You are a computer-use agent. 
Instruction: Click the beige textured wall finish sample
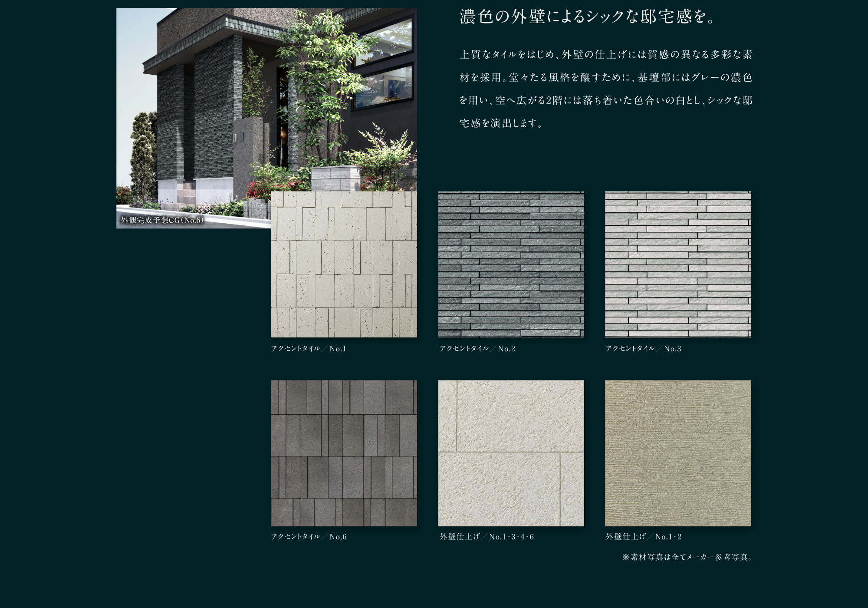pyautogui.click(x=678, y=453)
